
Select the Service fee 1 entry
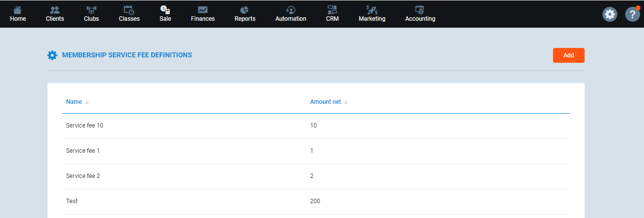click(83, 151)
